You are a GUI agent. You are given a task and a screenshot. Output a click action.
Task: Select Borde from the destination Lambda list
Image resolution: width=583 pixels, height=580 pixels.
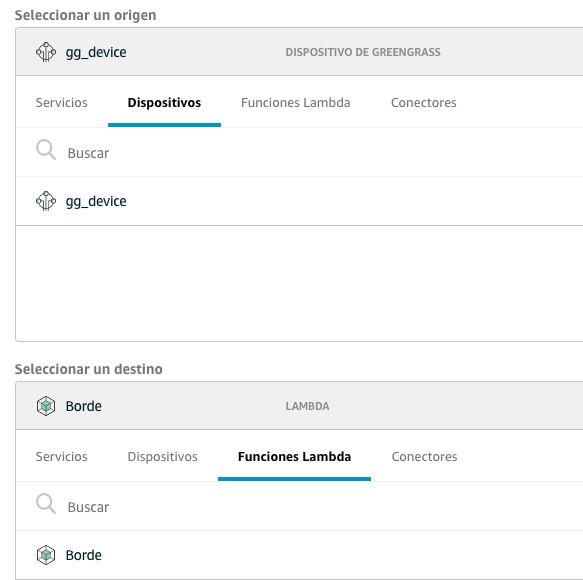(300, 555)
